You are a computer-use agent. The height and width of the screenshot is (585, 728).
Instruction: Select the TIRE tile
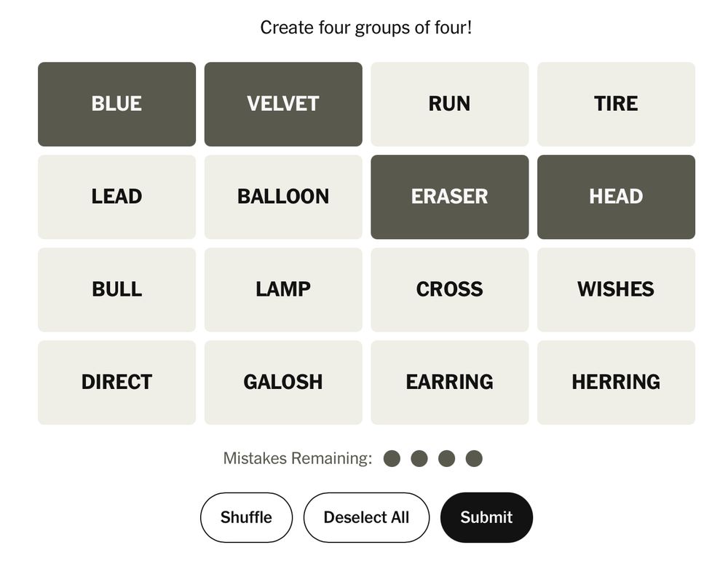pyautogui.click(x=616, y=103)
